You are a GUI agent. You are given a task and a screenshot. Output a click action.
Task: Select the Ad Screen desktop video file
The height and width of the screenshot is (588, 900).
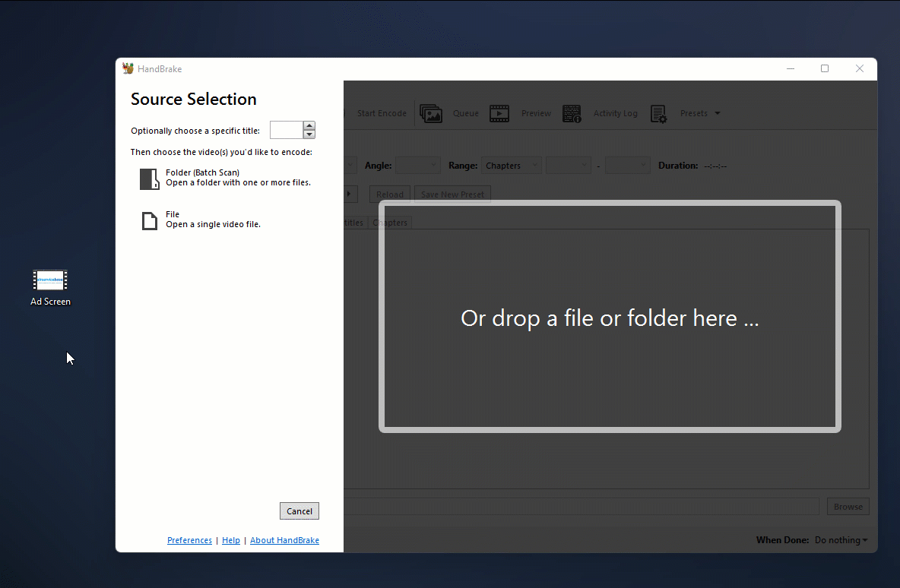[50, 288]
